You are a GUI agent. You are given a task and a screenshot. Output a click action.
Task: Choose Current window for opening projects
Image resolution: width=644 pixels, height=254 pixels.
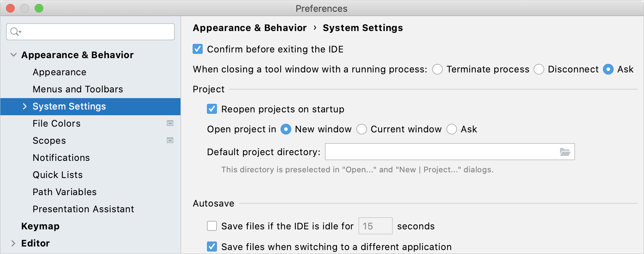[x=362, y=129]
